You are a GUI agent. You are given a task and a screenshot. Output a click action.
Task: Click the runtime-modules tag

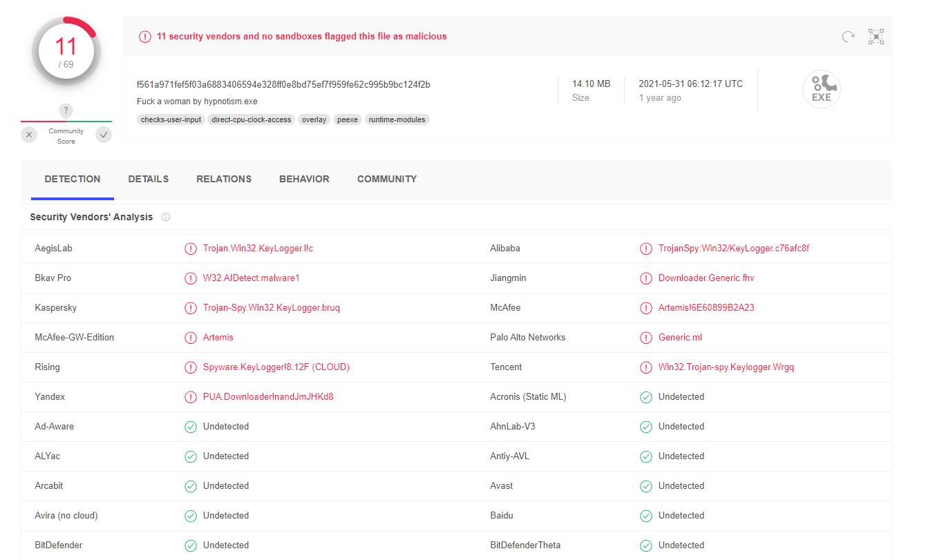[397, 119]
